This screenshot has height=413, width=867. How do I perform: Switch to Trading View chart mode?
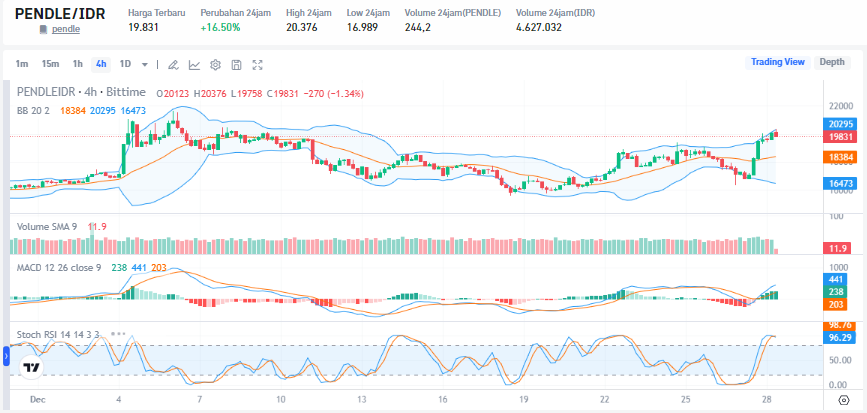tap(777, 62)
